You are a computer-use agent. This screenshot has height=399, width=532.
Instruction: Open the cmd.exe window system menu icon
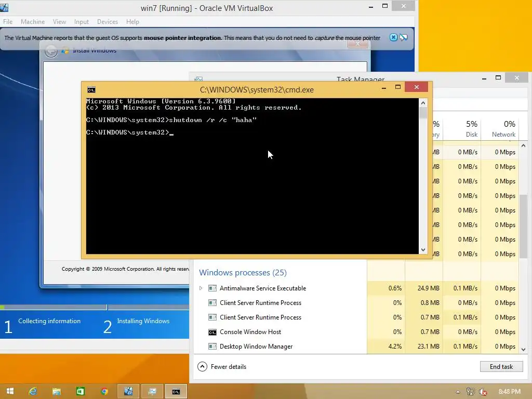click(x=91, y=90)
